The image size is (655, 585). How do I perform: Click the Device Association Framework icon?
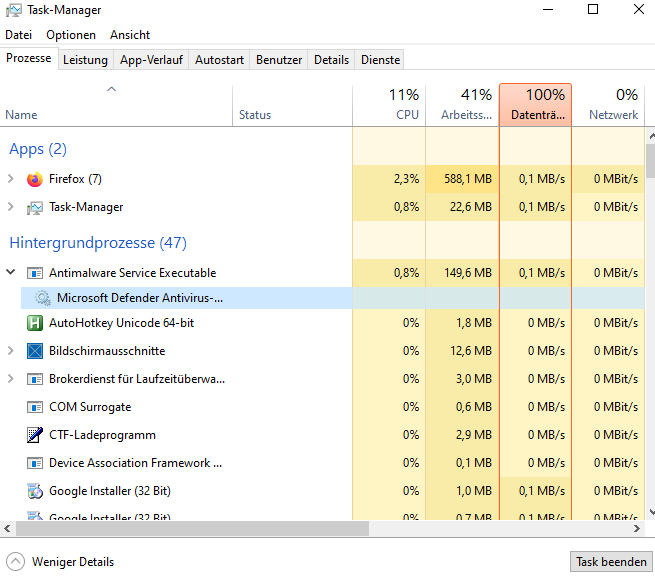click(x=35, y=463)
